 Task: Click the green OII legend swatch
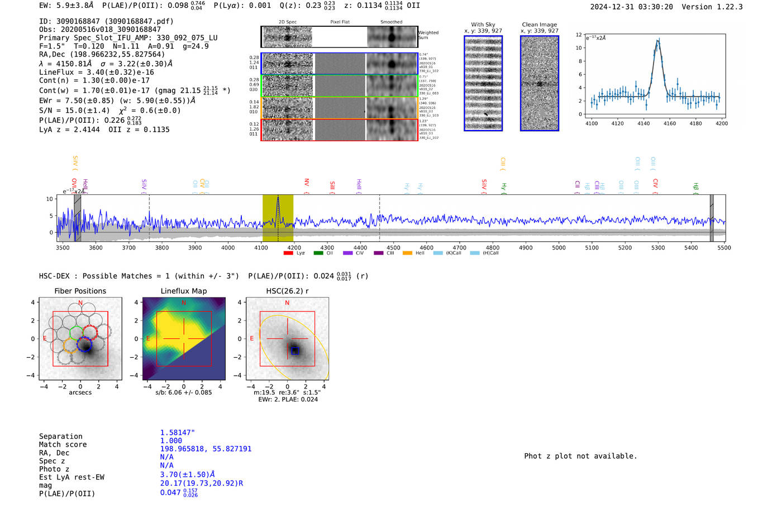(x=318, y=253)
